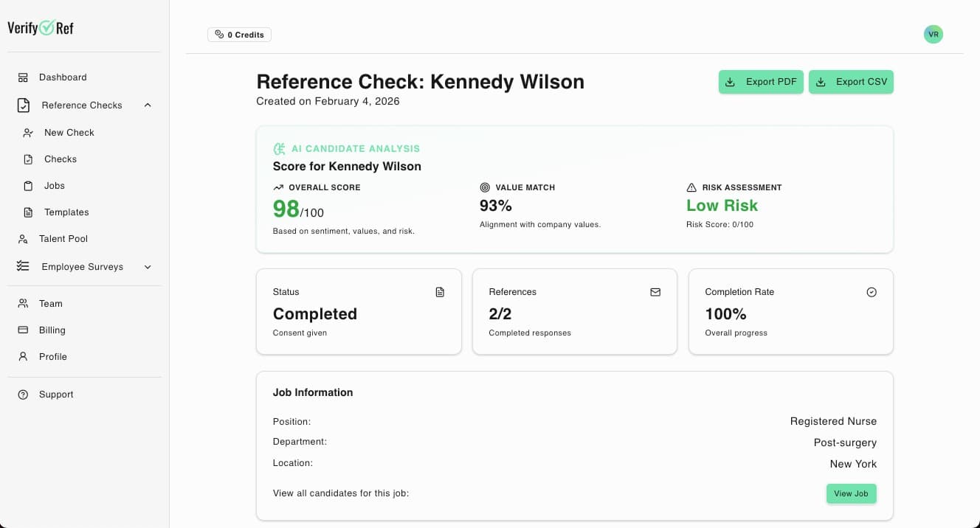This screenshot has width=980, height=528.
Task: Export the report as PDF
Action: tap(761, 82)
